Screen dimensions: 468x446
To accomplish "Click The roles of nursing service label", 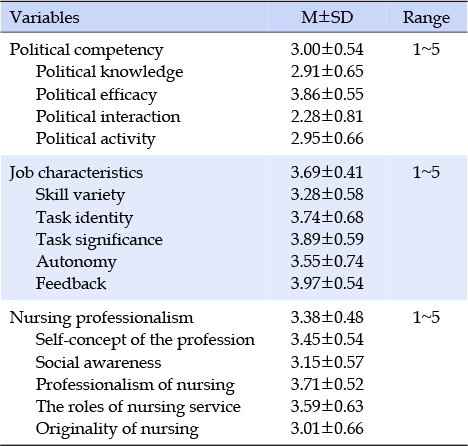I will tap(138, 407).
